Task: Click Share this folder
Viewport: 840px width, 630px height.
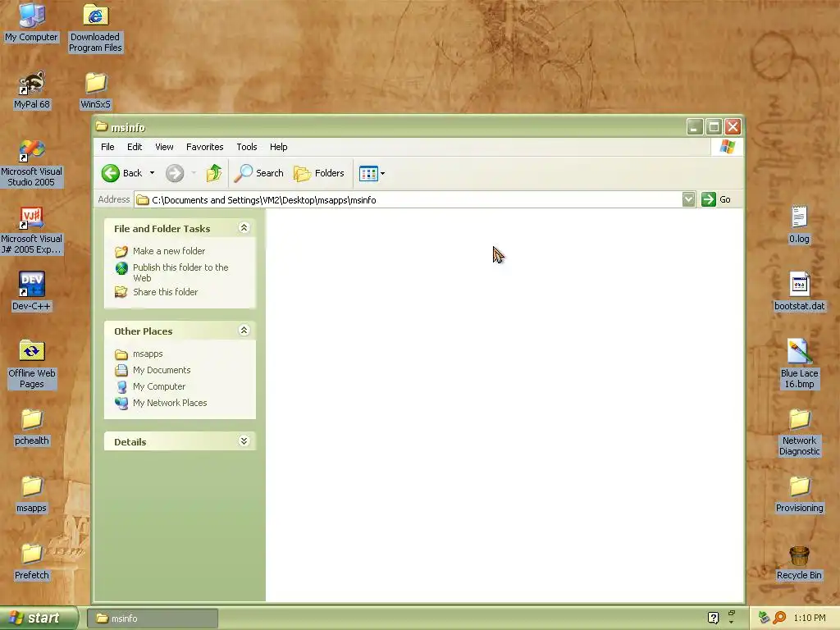Action: [165, 292]
